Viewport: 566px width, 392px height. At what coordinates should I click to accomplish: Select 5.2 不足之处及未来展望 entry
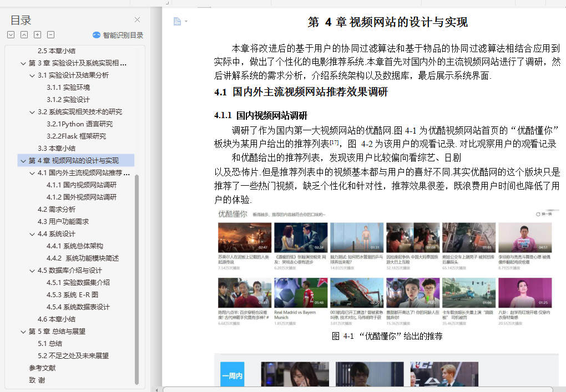pyautogui.click(x=73, y=356)
